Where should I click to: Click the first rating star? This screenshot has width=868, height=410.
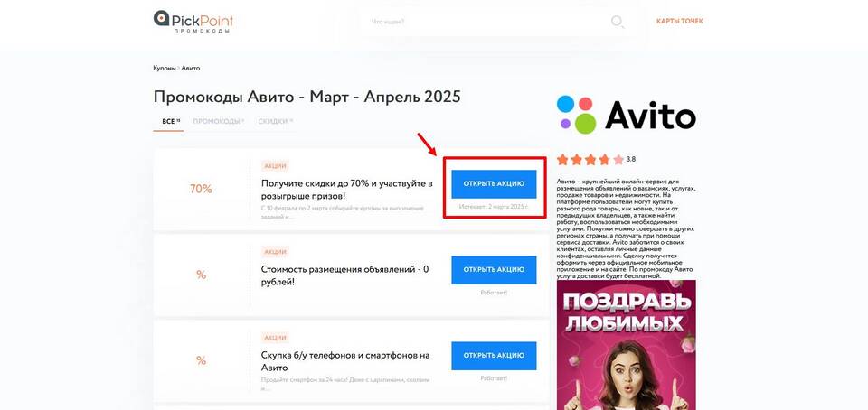pos(563,160)
